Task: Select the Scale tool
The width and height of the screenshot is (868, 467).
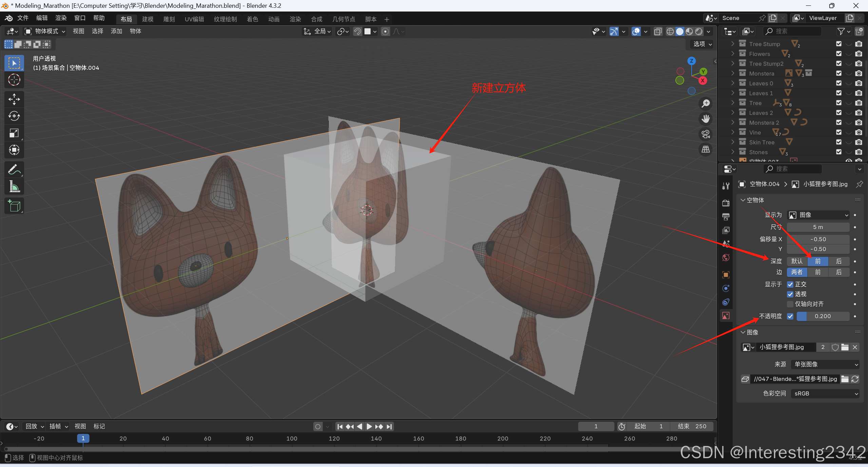Action: click(14, 133)
